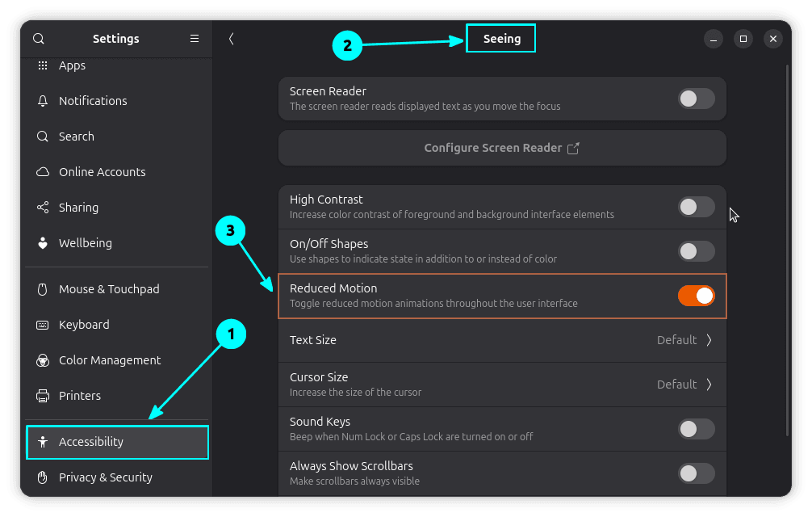The height and width of the screenshot is (517, 812).
Task: Close the Settings window
Action: [773, 39]
